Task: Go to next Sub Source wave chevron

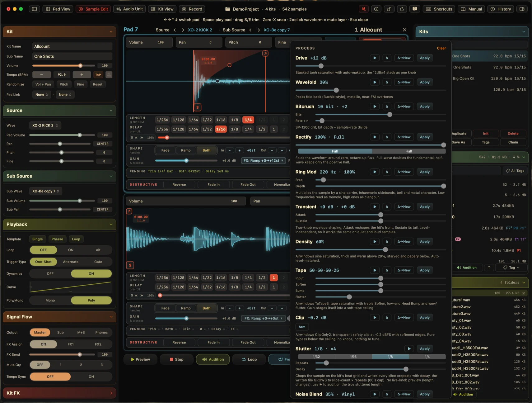Action: tap(259, 30)
